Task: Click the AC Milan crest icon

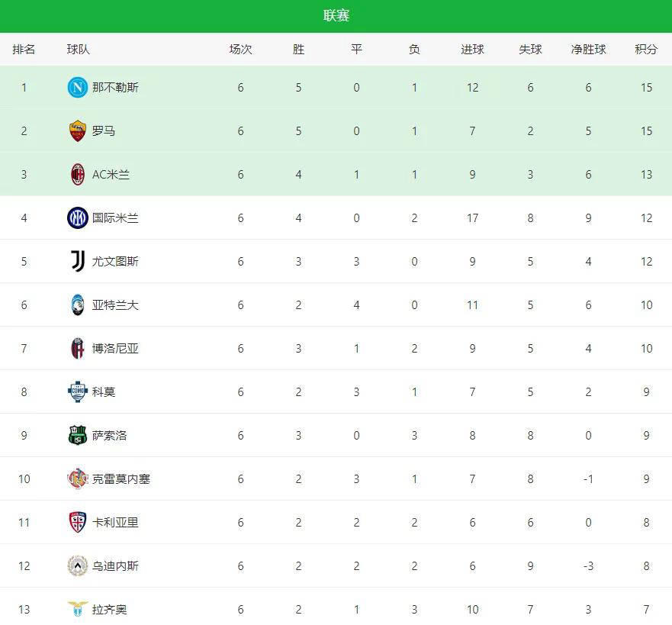Action: click(78, 175)
